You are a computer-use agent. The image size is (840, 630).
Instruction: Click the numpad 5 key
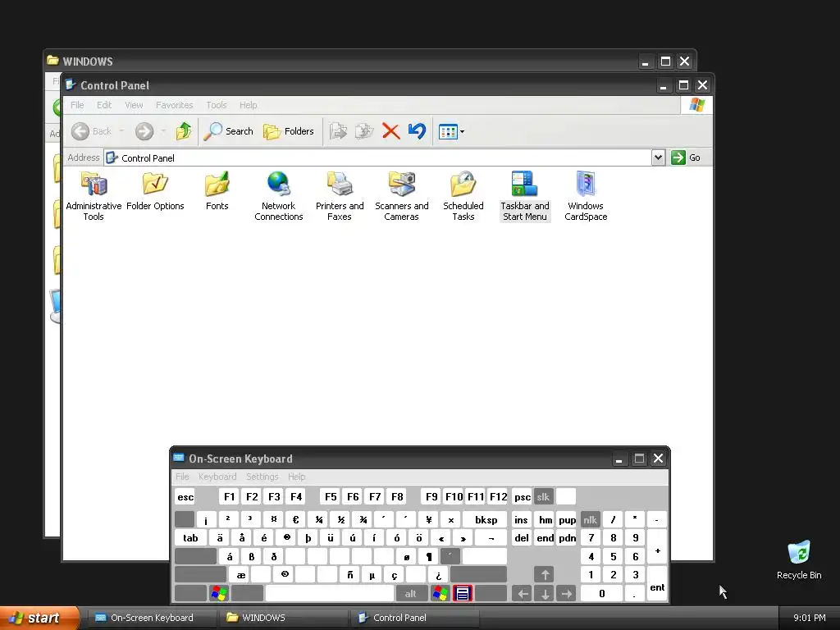[613, 557]
